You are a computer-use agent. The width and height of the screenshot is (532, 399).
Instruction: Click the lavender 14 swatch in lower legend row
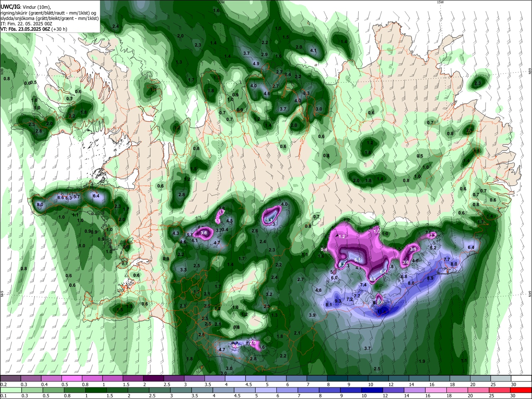click(x=415, y=390)
